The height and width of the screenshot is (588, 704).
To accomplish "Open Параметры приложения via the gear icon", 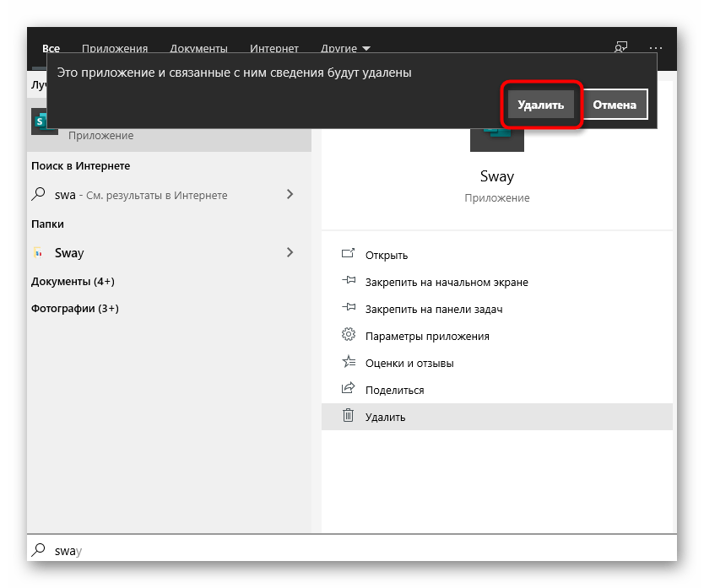I will (x=348, y=336).
